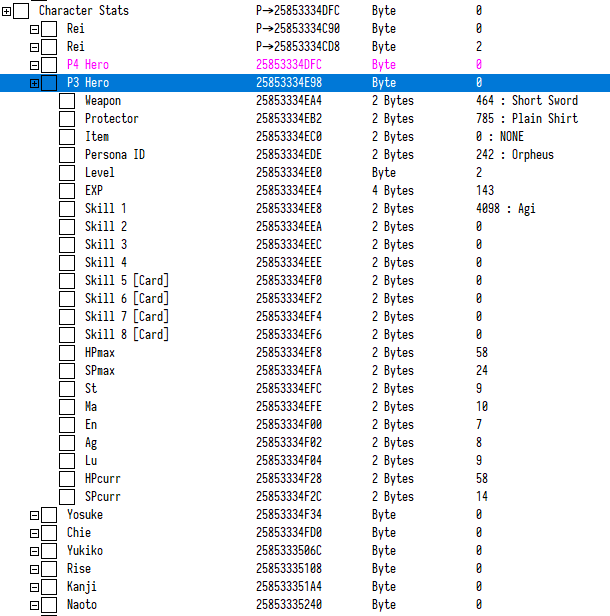Viewport: 610px width, 616px height.
Task: Enable the Character Stats checkbox
Action: pos(21,11)
